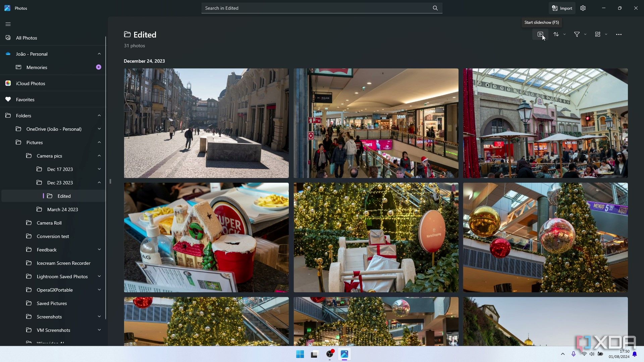Expand the Dec 23 2023 subfolder
The image size is (644, 362).
click(x=99, y=182)
